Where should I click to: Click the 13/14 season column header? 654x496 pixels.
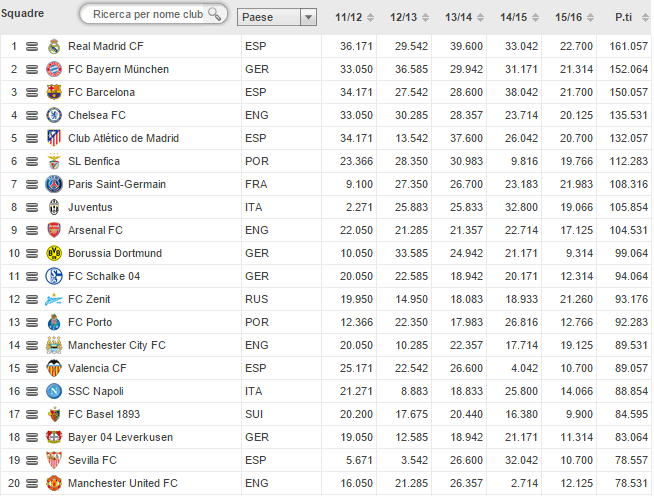click(x=459, y=19)
